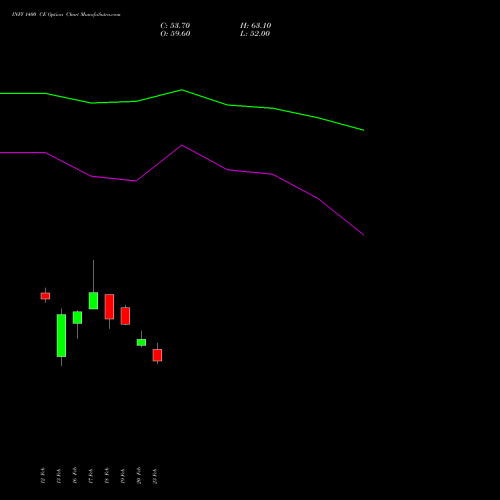Click the 19 Feb date axis label
Screen dimensions: 500x500
(x=122, y=476)
